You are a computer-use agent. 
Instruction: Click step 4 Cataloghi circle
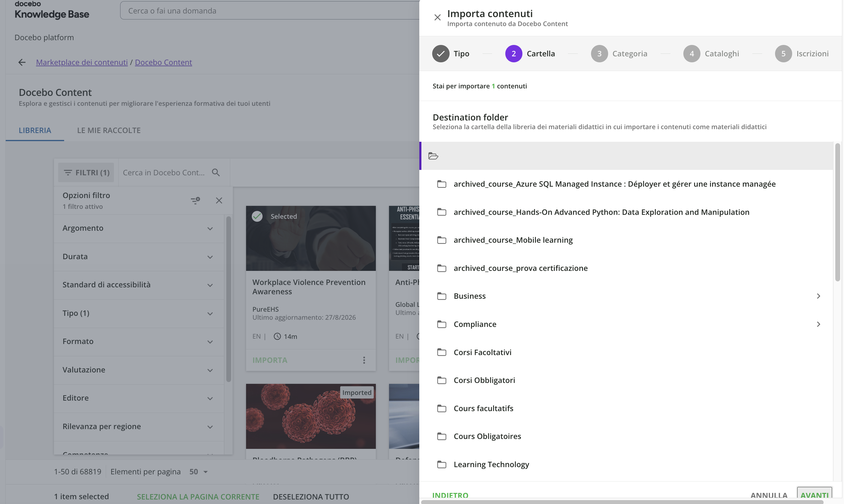[691, 54]
